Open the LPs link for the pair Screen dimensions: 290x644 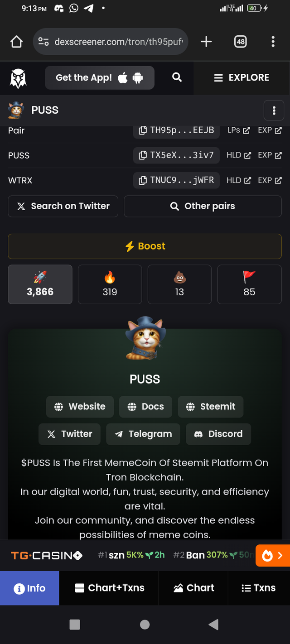239,130
